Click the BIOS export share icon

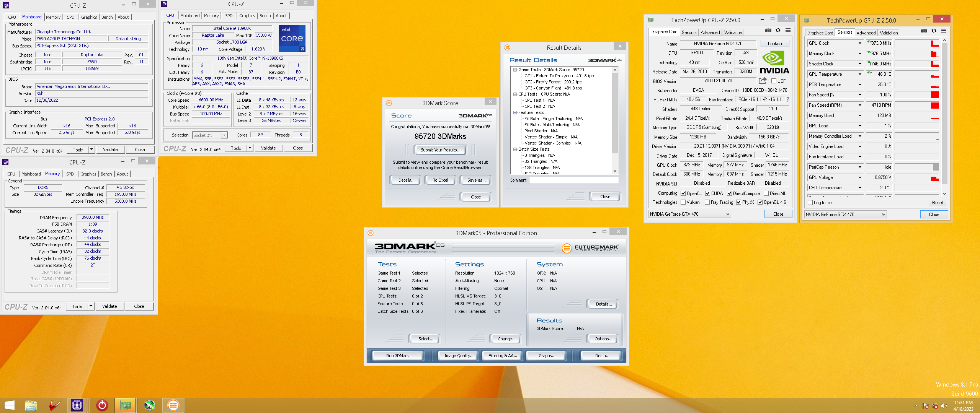click(763, 81)
